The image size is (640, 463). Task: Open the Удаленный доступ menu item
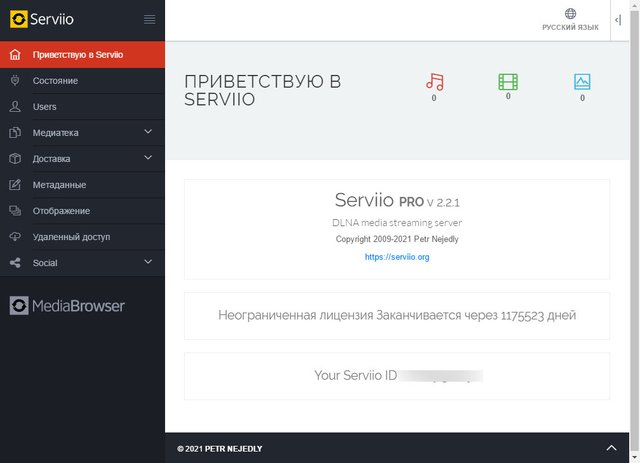click(82, 237)
